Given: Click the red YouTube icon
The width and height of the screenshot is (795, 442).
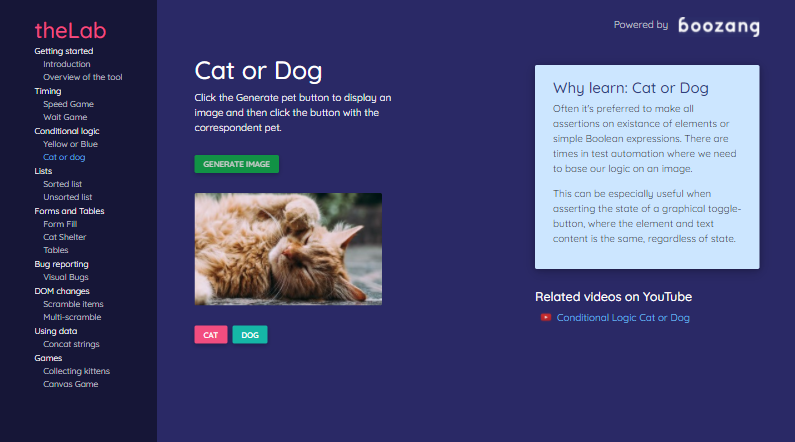Looking at the screenshot, I should (546, 317).
